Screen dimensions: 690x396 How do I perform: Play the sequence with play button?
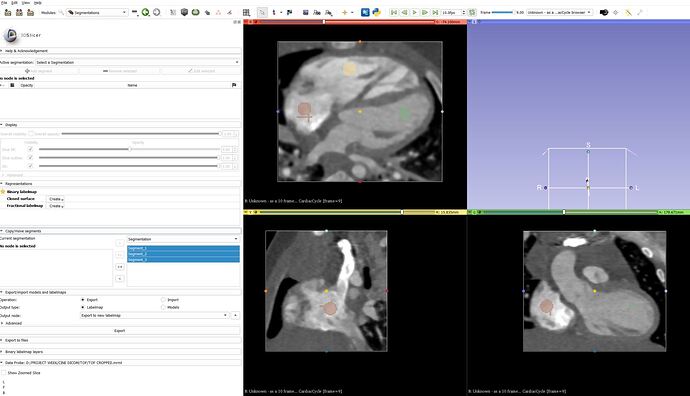(415, 12)
